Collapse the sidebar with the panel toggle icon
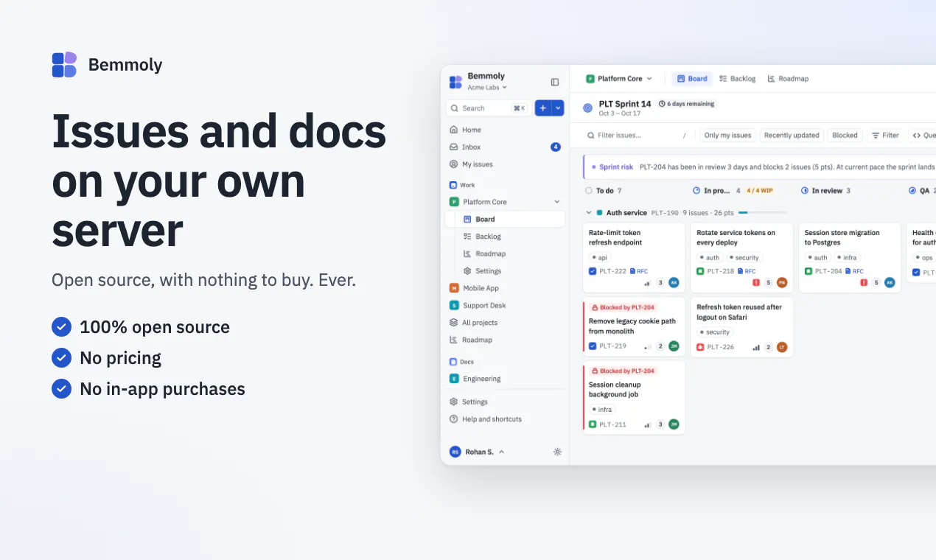936x560 pixels. coord(555,82)
